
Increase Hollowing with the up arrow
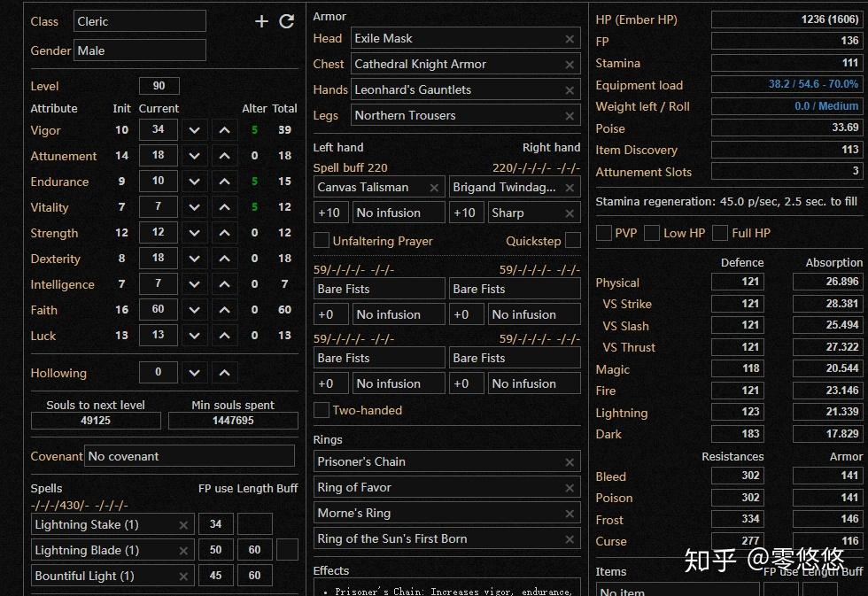[224, 373]
